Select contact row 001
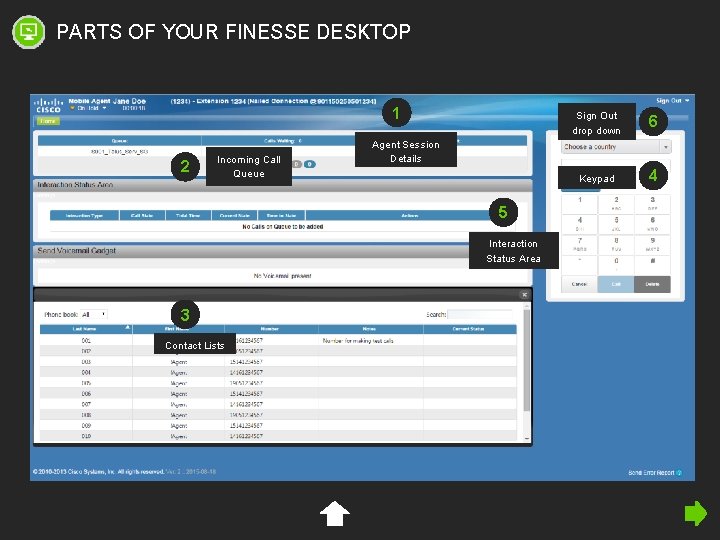 pos(278,340)
